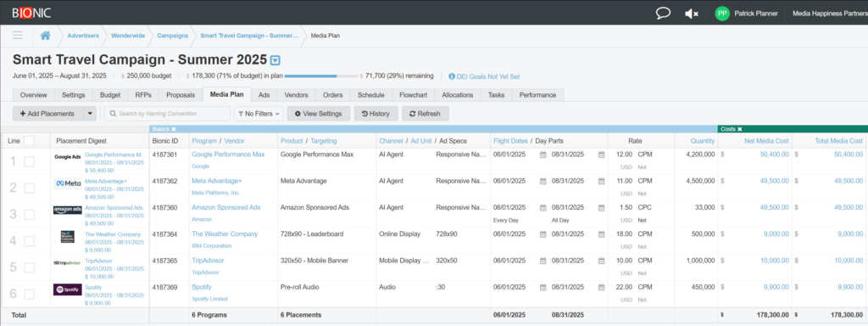
Task: Open the Wanderwide breadcrumb
Action: tap(128, 36)
